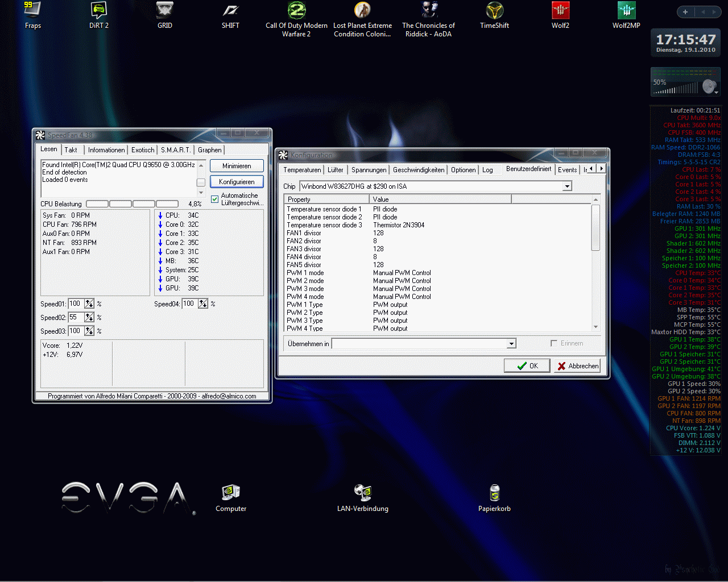
Task: Open the Events configuration tab
Action: pyautogui.click(x=567, y=170)
